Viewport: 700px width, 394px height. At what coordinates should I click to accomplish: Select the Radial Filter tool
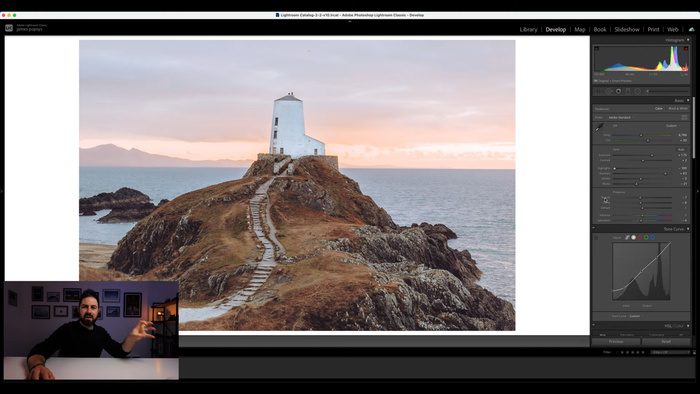(638, 91)
